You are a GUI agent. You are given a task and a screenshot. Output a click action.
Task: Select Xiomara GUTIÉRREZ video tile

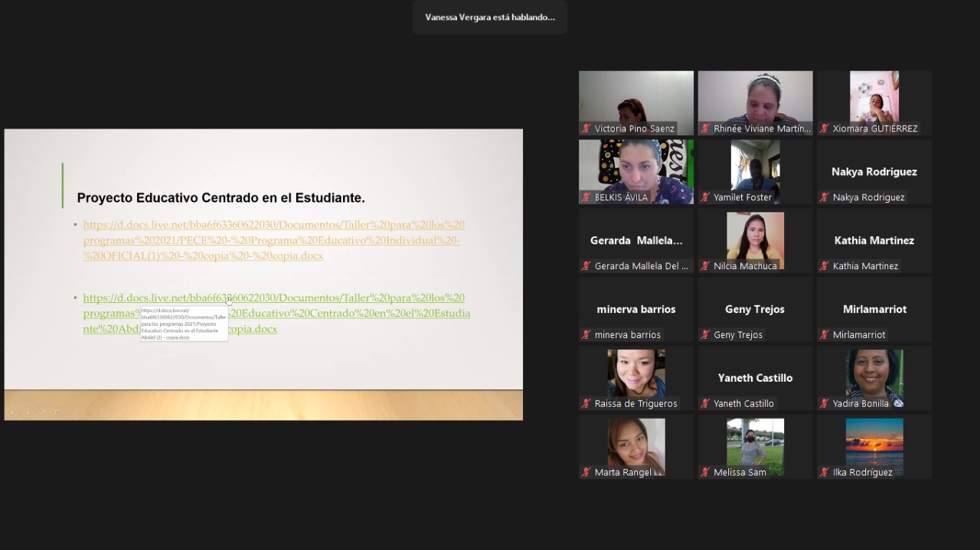874,103
